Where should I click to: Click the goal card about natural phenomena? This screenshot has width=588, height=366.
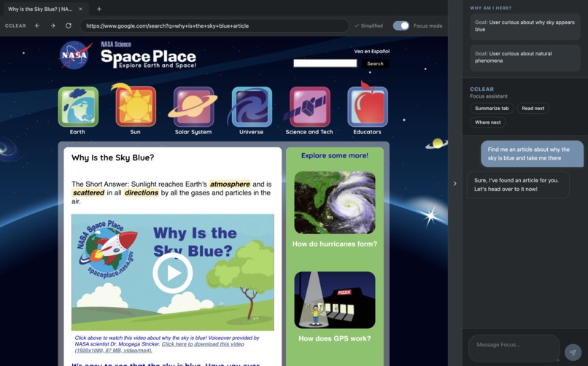[x=525, y=58]
